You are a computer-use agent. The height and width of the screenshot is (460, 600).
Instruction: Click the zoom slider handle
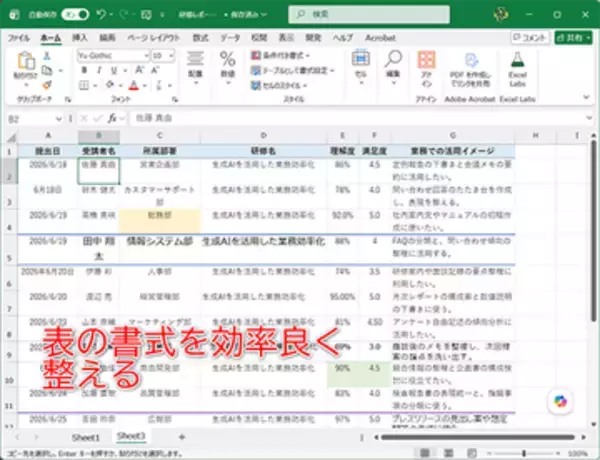tap(524, 453)
